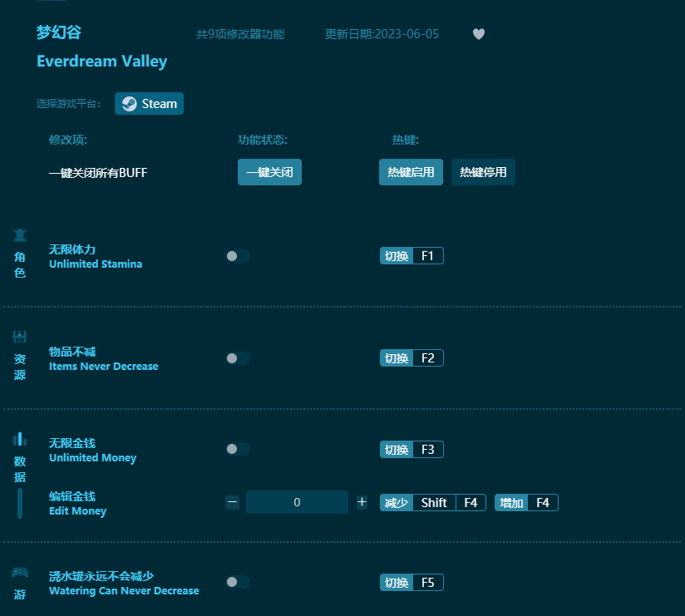This screenshot has height=616, width=685.
Task: Toggle Items Never Decrease switch
Action: tap(238, 358)
